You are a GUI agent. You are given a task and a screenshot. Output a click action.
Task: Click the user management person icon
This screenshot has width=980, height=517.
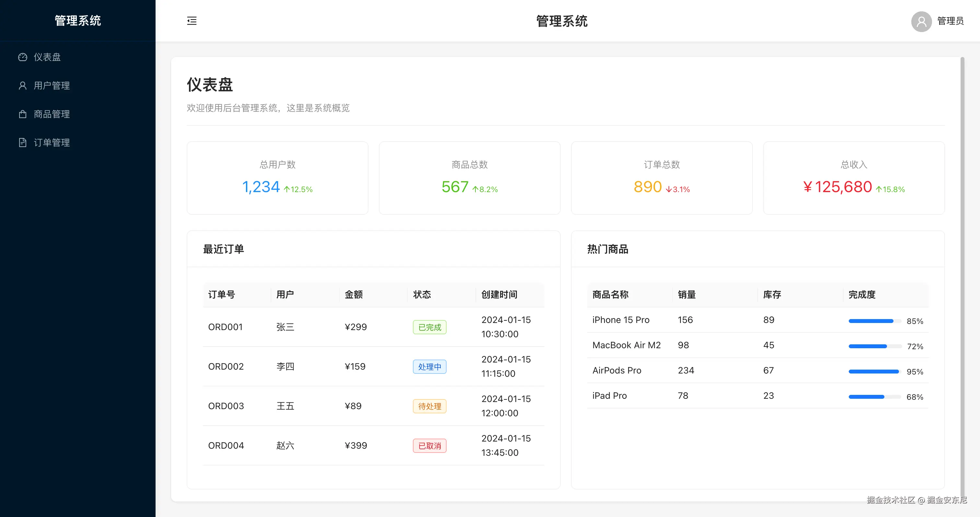[22, 86]
